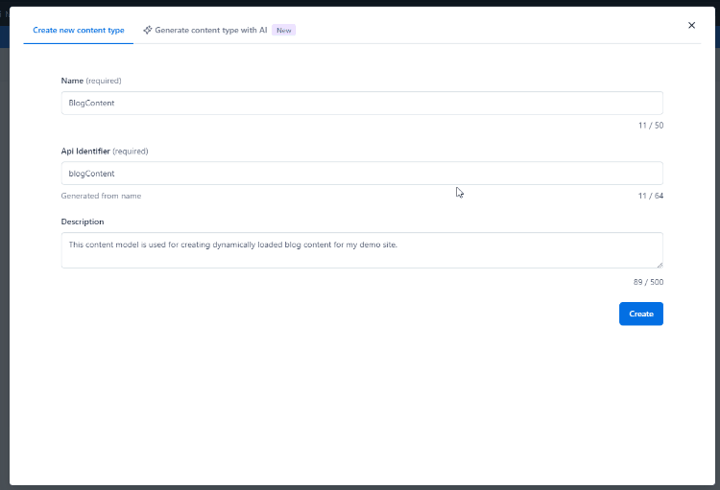
Task: Click into the Description textarea
Action: [362, 250]
